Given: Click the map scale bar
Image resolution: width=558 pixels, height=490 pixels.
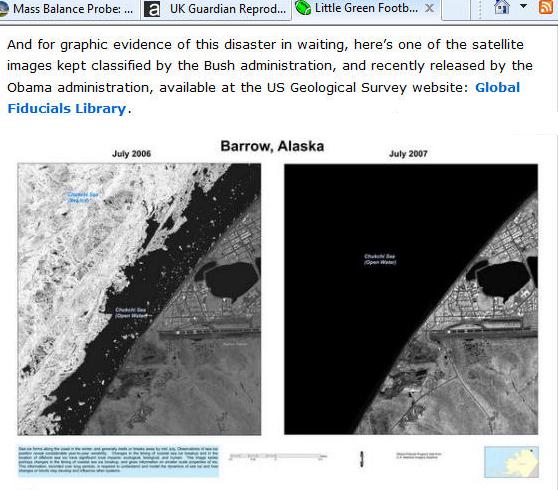Looking at the screenshot, I should tap(278, 457).
